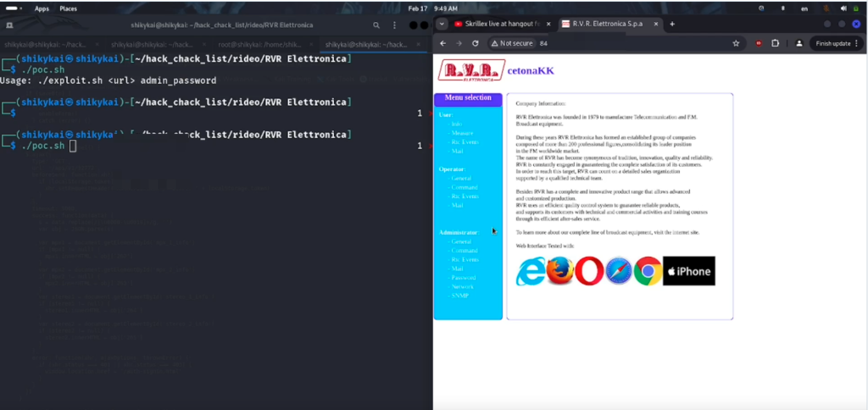The width and height of the screenshot is (868, 410).
Task: Click the Firefox browser icon
Action: pyautogui.click(x=559, y=271)
